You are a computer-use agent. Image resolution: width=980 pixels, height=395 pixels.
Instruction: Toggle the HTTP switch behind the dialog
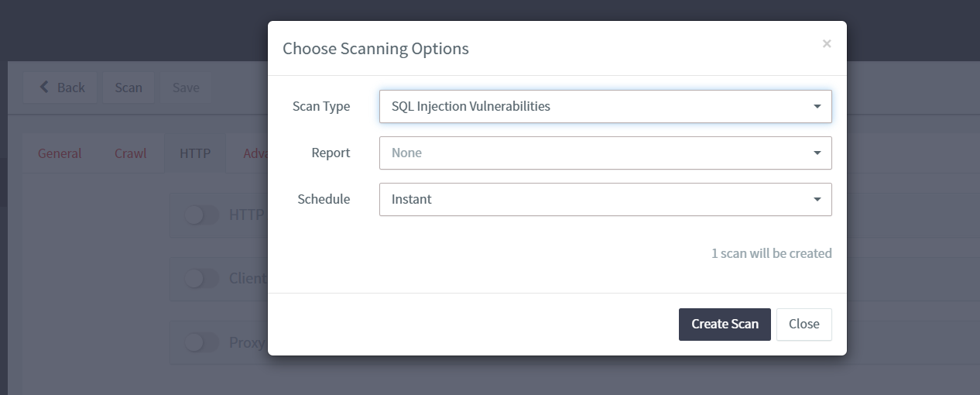pos(202,215)
